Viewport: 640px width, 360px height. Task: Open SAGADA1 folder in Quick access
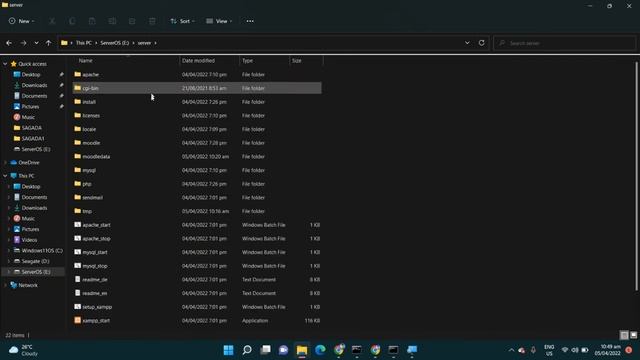tap(33, 138)
